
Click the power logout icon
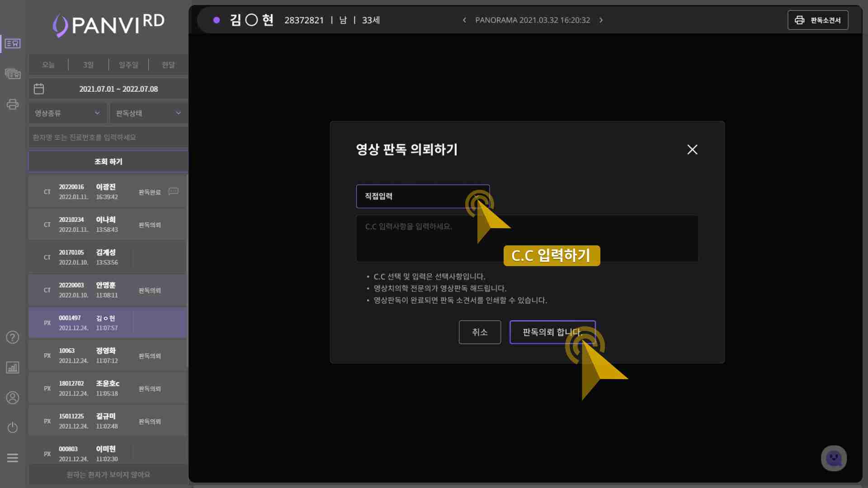point(13,427)
